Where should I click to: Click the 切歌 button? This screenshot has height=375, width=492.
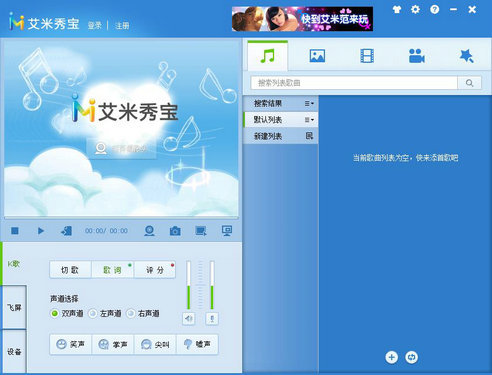tap(70, 270)
